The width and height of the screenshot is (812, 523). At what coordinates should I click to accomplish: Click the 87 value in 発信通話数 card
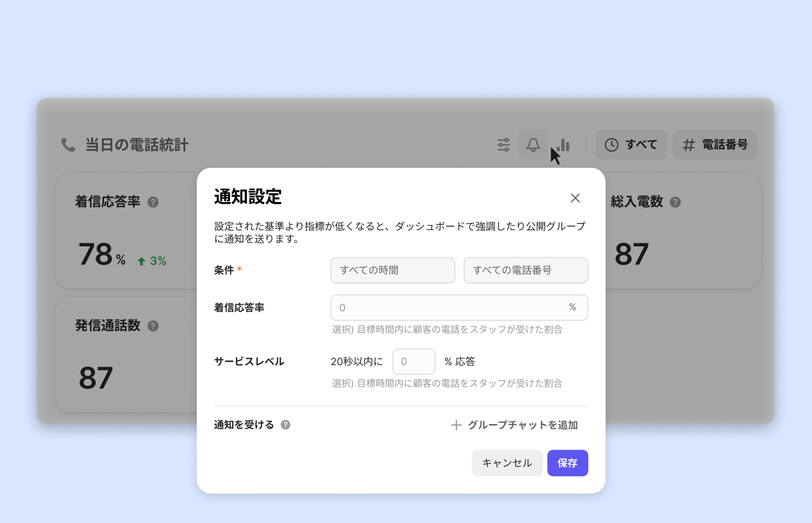[96, 379]
